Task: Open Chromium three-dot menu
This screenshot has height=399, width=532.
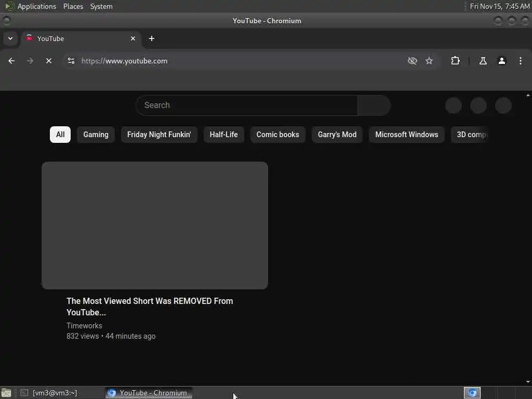Action: click(521, 61)
